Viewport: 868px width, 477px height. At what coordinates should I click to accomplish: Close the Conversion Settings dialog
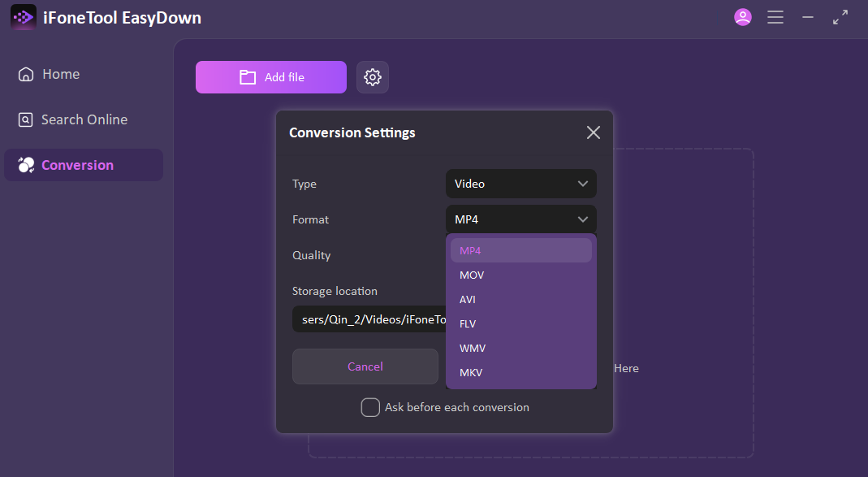click(x=594, y=132)
